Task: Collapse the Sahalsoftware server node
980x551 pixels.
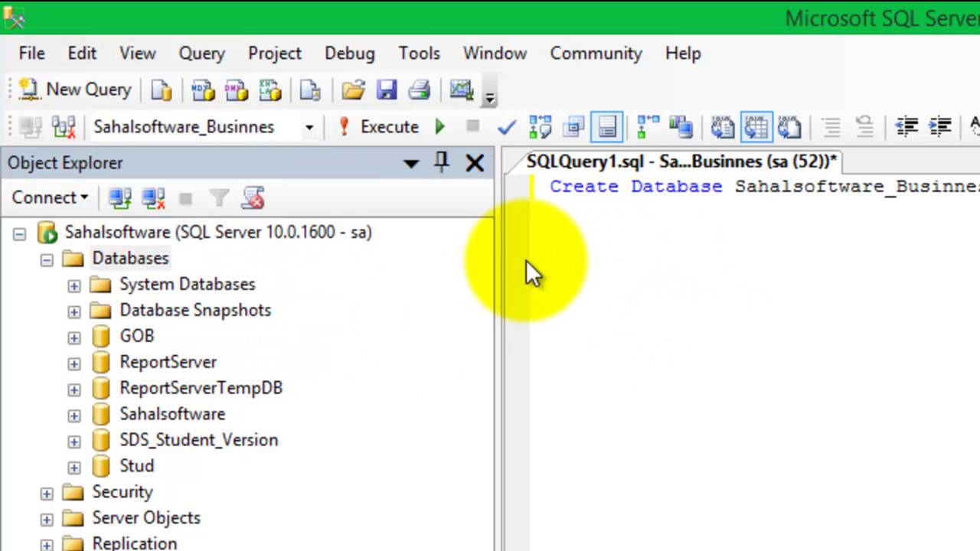Action: tap(19, 233)
